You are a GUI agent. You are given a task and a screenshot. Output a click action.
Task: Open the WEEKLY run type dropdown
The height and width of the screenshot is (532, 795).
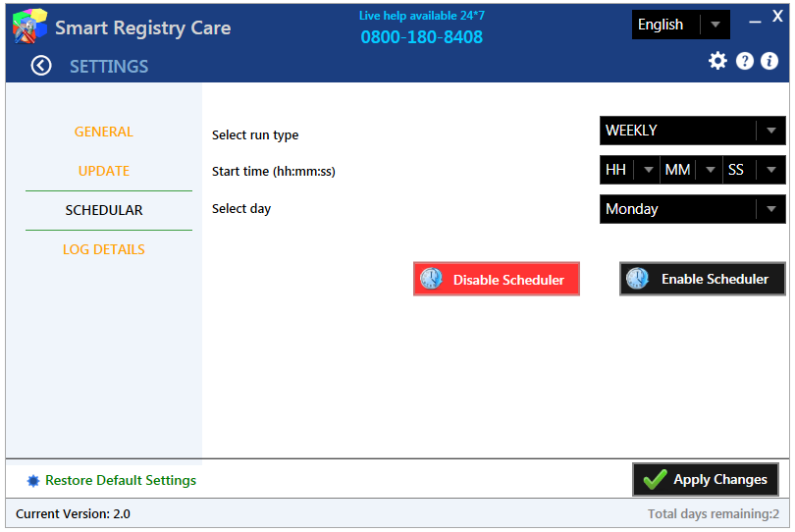coord(692,131)
